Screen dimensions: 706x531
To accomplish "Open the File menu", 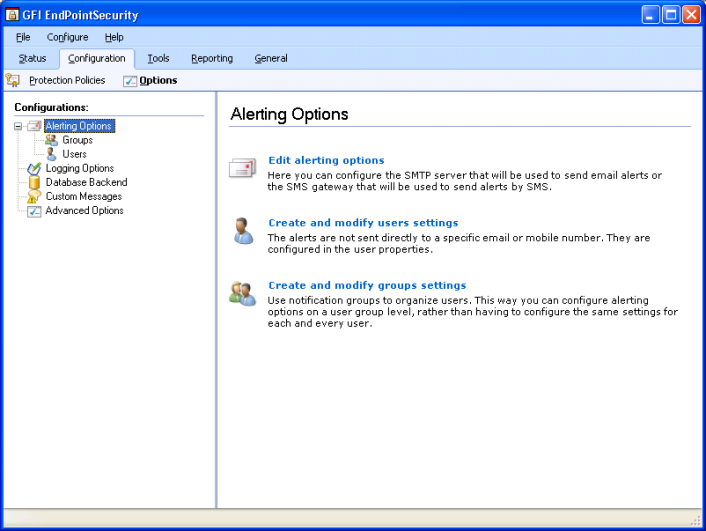I will (x=23, y=37).
